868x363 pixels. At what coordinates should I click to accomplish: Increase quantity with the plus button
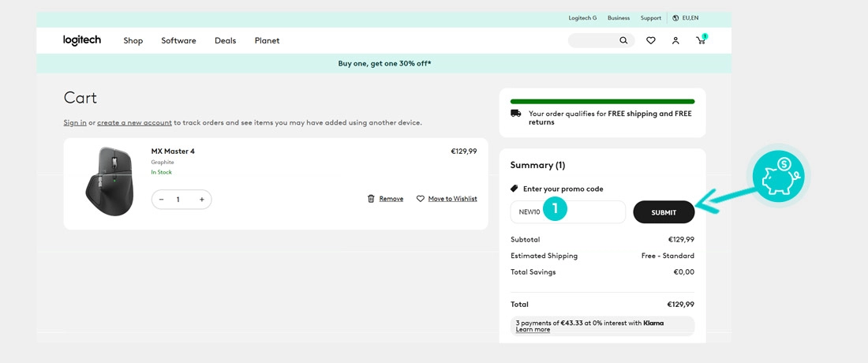[x=201, y=199]
